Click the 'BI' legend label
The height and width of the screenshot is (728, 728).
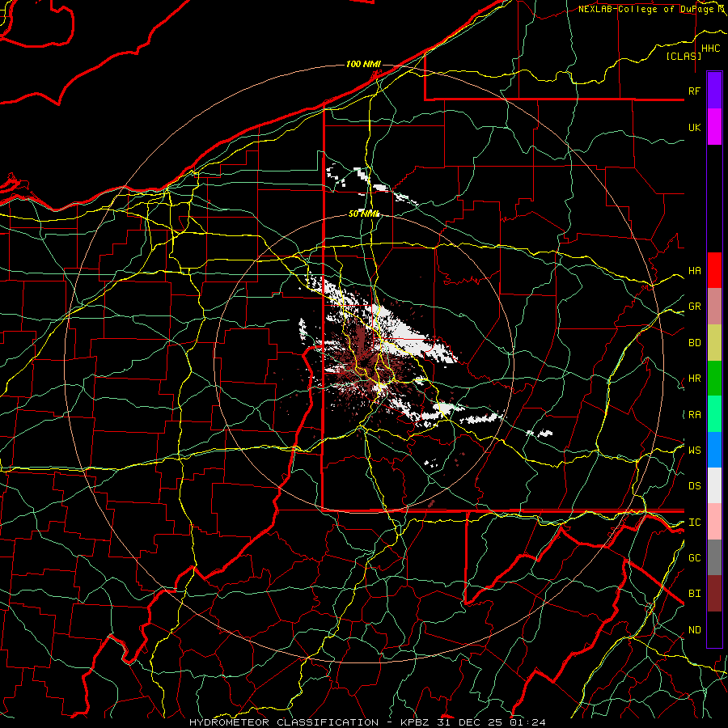(694, 594)
